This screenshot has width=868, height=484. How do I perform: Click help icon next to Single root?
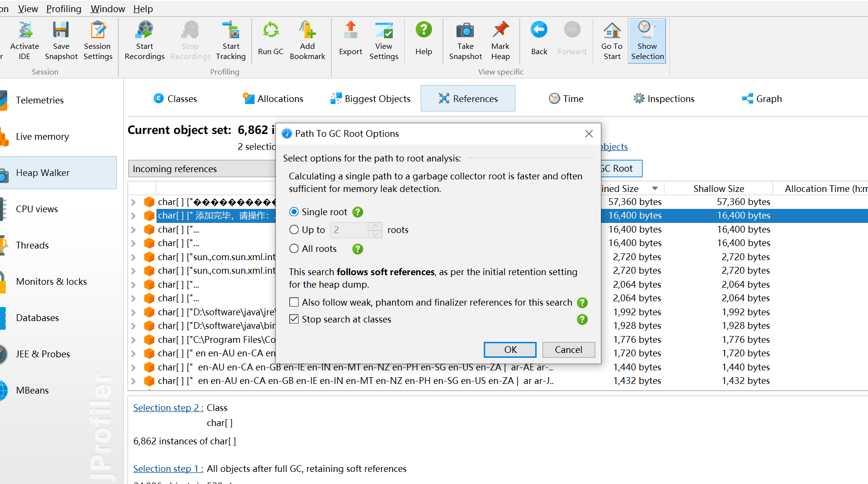coord(357,212)
